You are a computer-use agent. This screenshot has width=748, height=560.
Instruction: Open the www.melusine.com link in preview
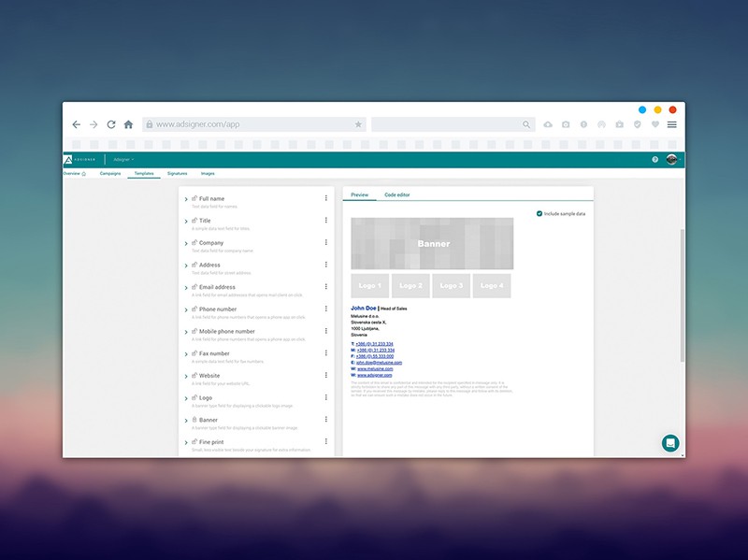tap(375, 368)
